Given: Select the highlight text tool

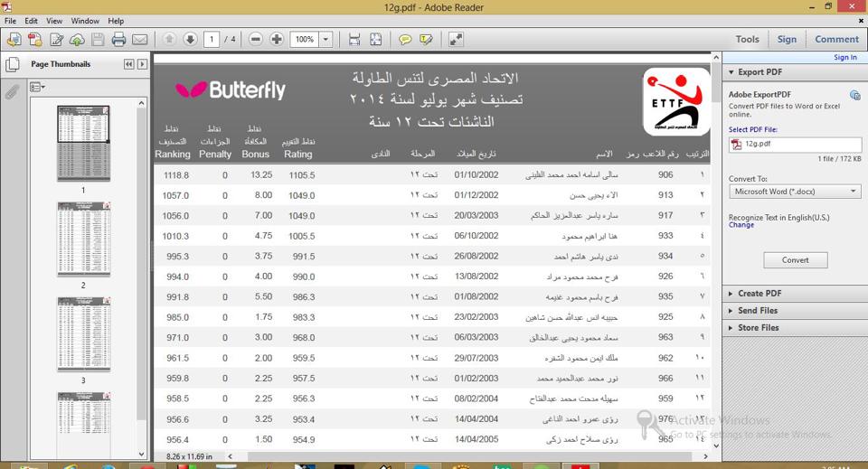Looking at the screenshot, I should (426, 39).
